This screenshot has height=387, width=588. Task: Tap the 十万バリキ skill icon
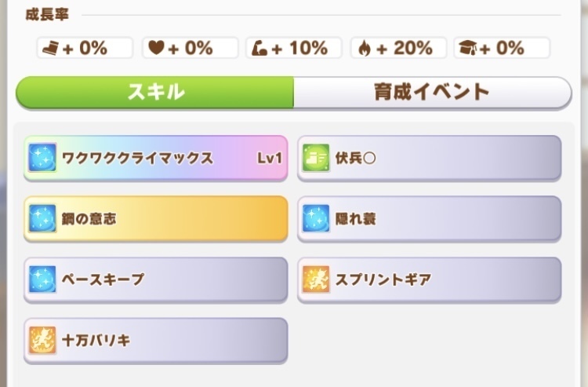42,340
